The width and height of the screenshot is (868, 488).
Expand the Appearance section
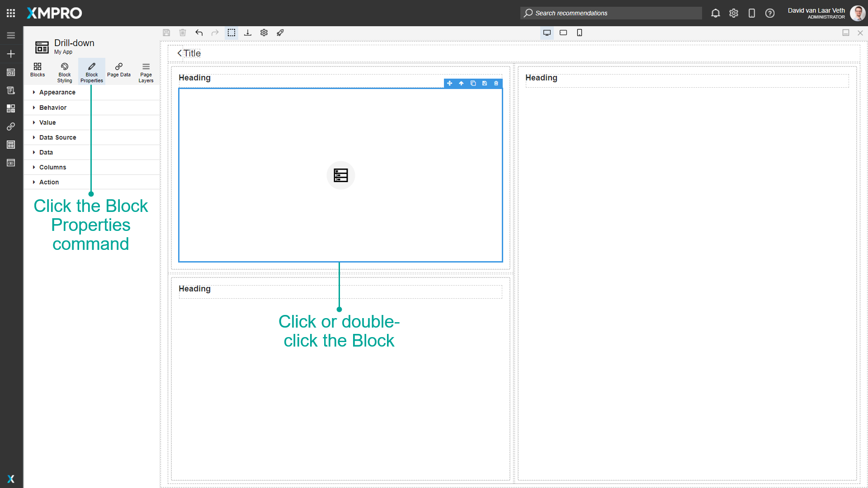pyautogui.click(x=92, y=92)
